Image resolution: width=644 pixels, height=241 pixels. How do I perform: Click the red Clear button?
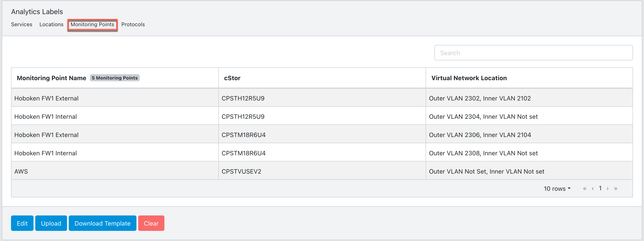coord(151,223)
